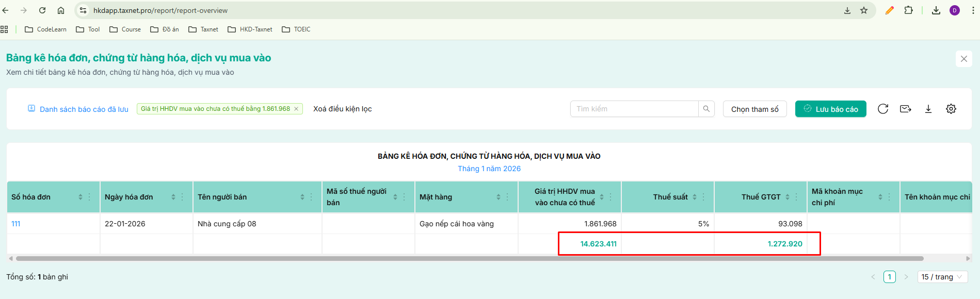Open the 15 / trang page size dropdown
This screenshot has width=980, height=299.
[942, 277]
